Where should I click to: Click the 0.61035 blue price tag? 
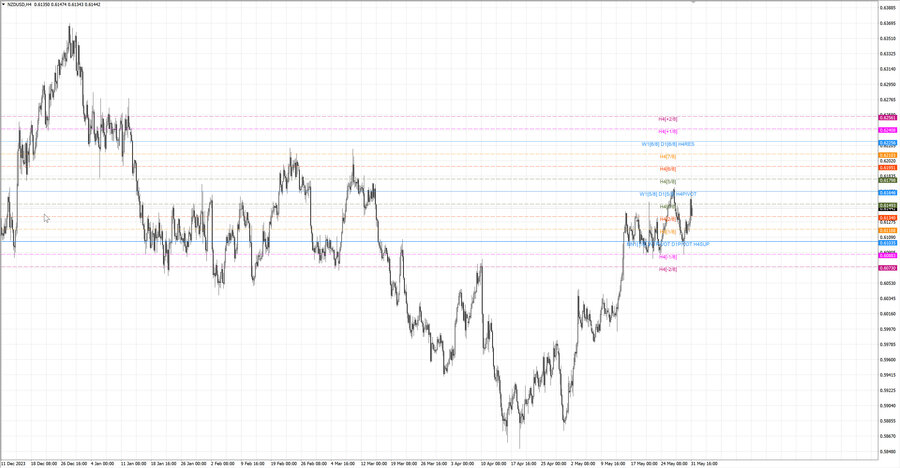[888, 243]
